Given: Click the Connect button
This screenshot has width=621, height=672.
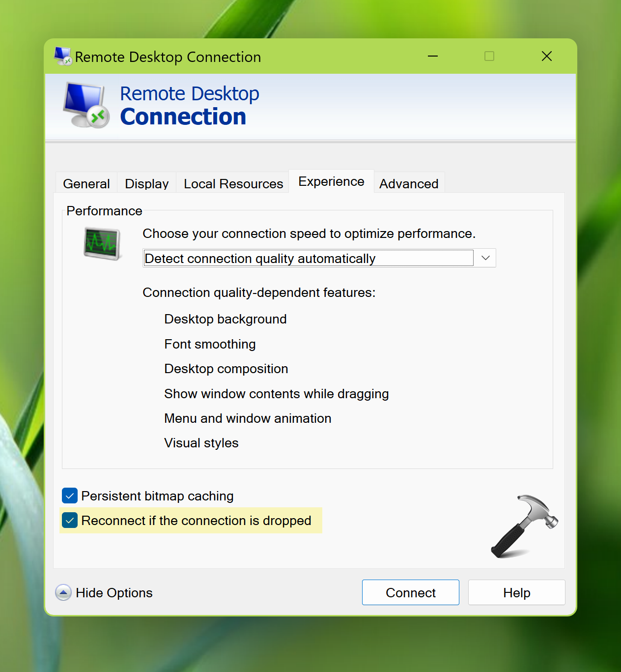Looking at the screenshot, I should pyautogui.click(x=411, y=592).
